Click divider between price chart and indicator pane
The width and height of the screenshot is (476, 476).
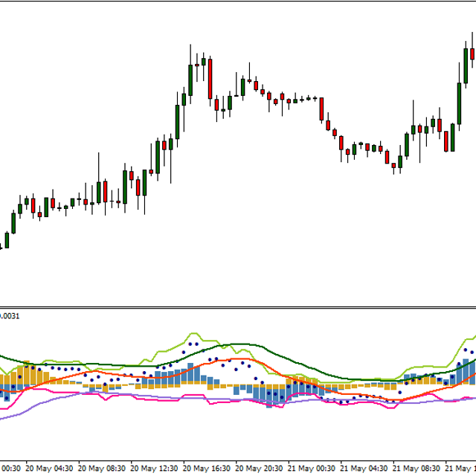pyautogui.click(x=238, y=307)
